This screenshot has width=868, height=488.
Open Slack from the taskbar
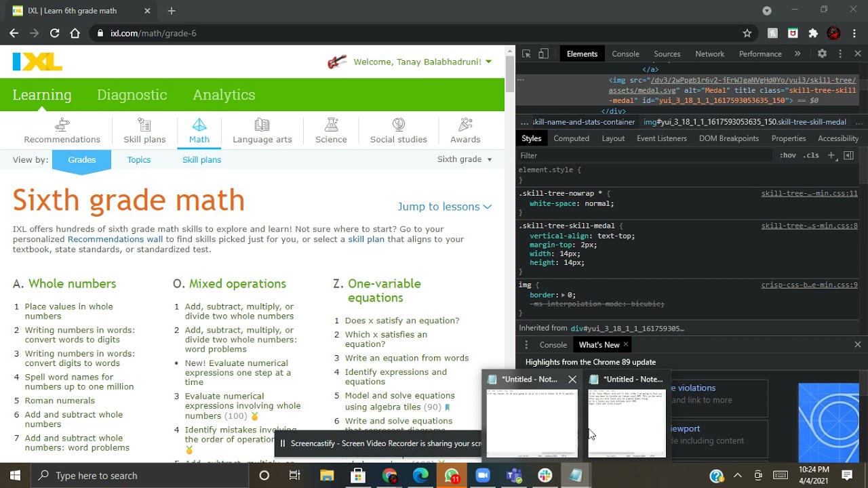[545, 475]
